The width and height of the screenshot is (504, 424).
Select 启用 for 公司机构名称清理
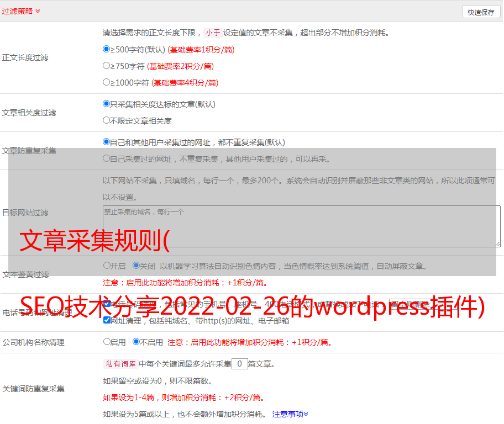pos(107,341)
